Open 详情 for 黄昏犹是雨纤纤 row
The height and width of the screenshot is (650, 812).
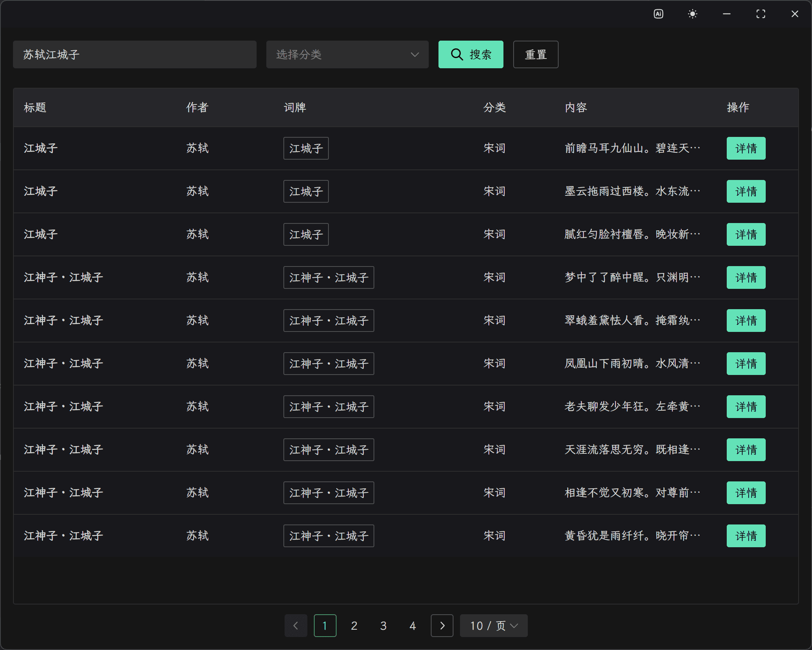[x=746, y=536]
